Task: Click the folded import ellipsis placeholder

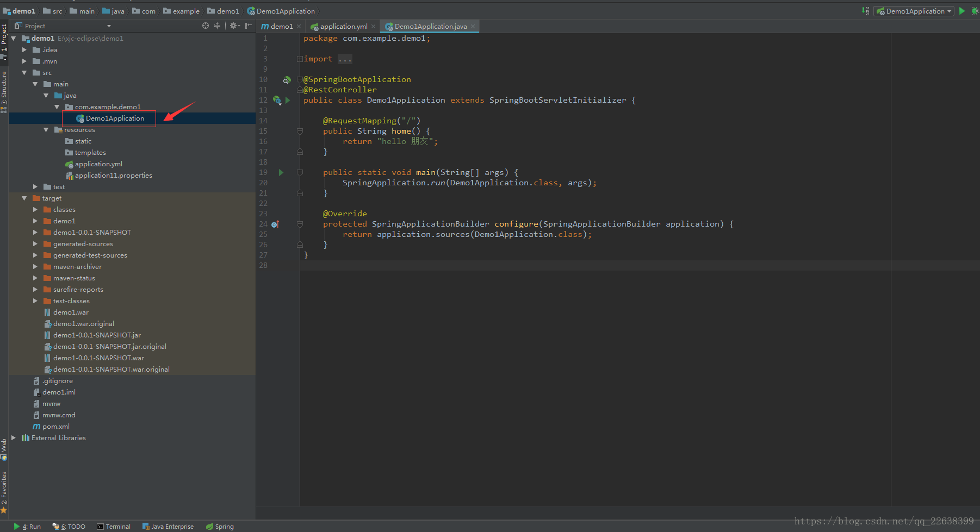Action: (345, 59)
